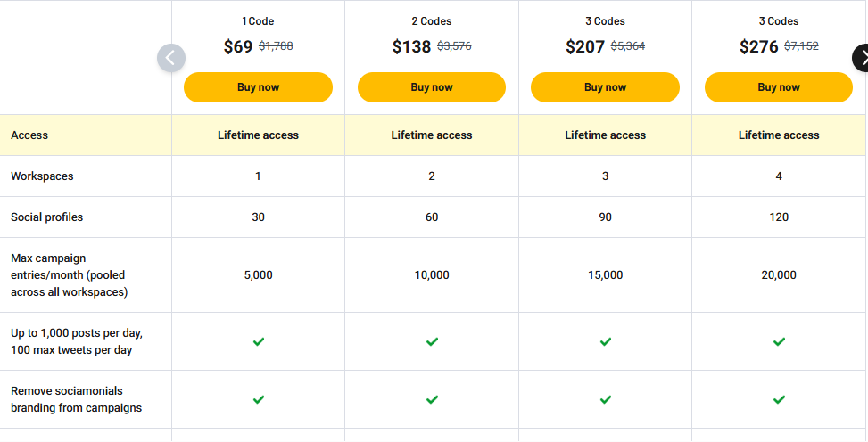Click remove-branding checkmark under $138 plan

432,399
